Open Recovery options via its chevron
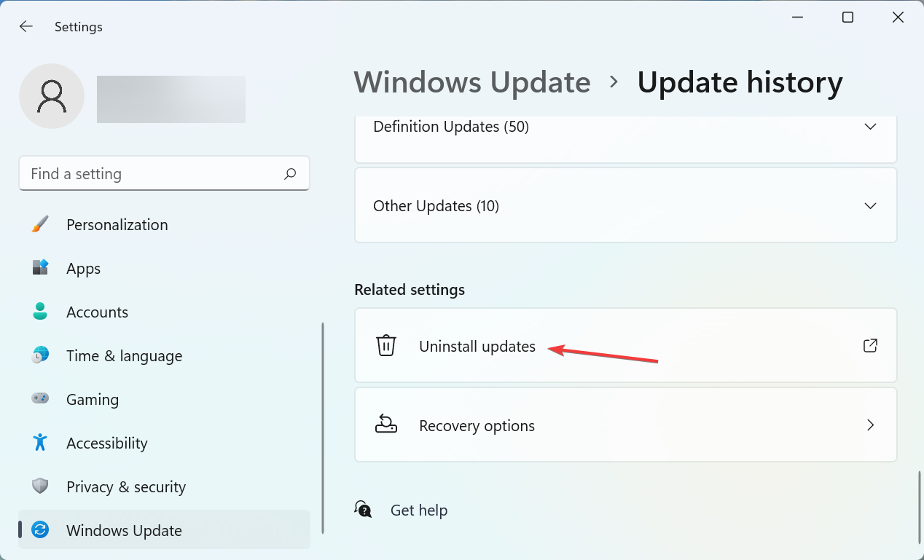Viewport: 924px width, 560px height. tap(870, 425)
